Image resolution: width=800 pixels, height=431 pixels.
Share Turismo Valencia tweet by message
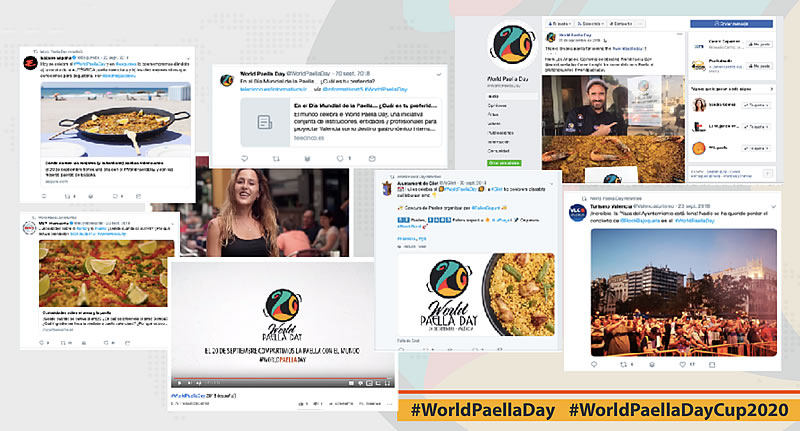click(712, 364)
